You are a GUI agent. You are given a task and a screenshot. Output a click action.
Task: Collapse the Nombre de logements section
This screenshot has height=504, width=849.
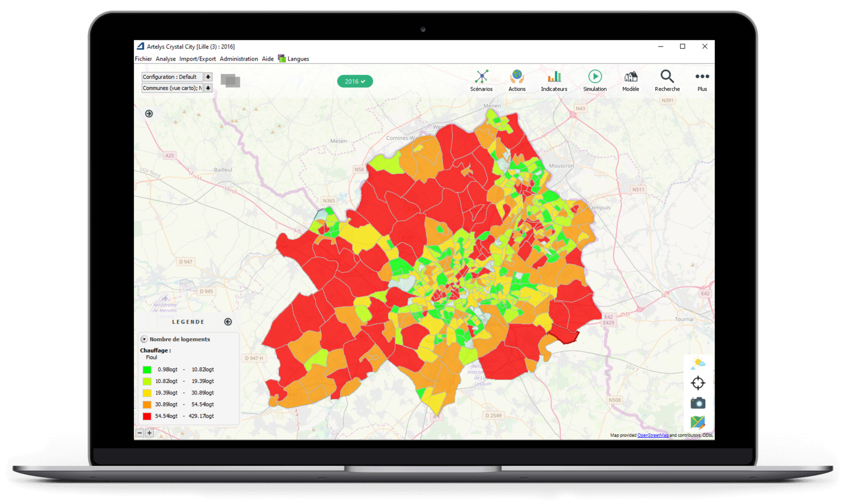click(x=144, y=339)
